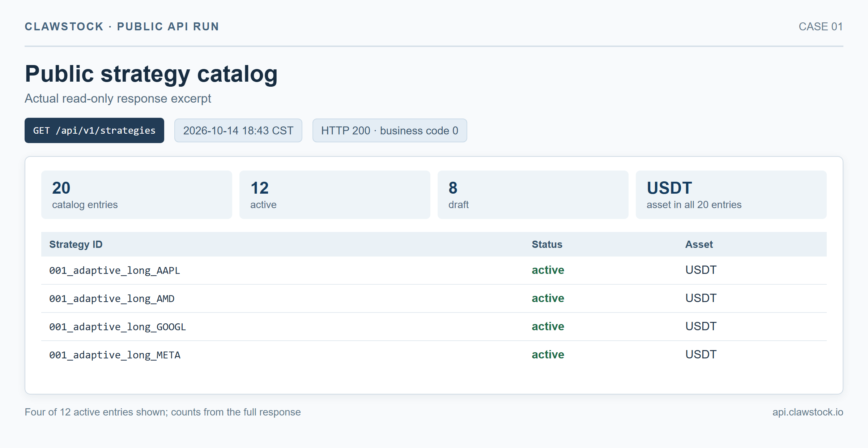Click the Asset column header
The image size is (868, 448).
[699, 244]
